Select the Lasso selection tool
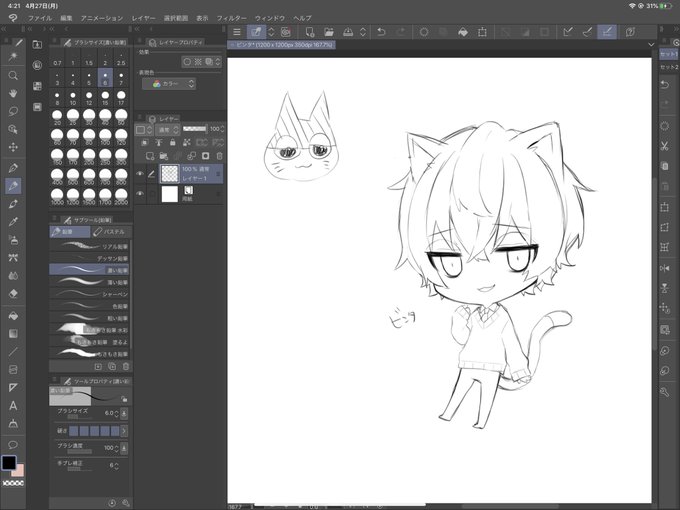 click(13, 111)
